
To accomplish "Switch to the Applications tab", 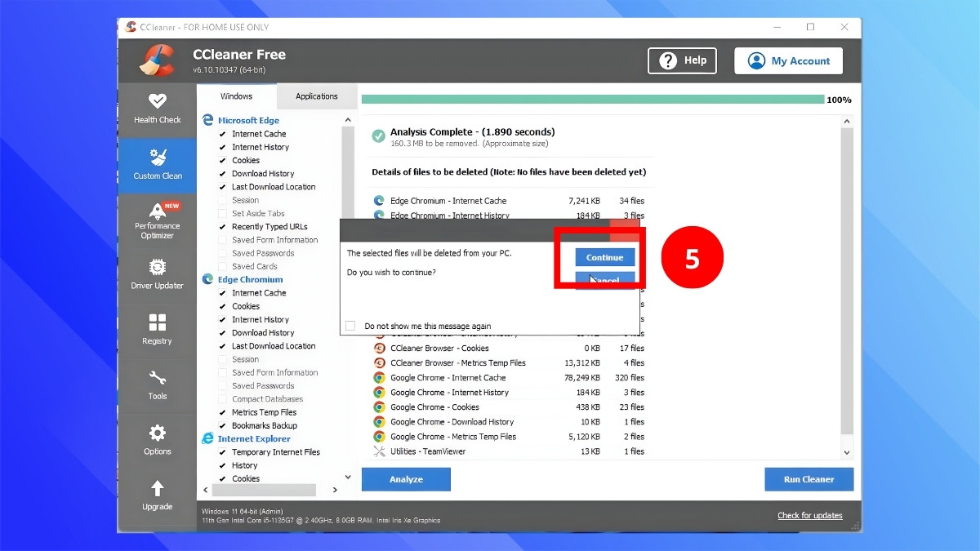I will [317, 96].
